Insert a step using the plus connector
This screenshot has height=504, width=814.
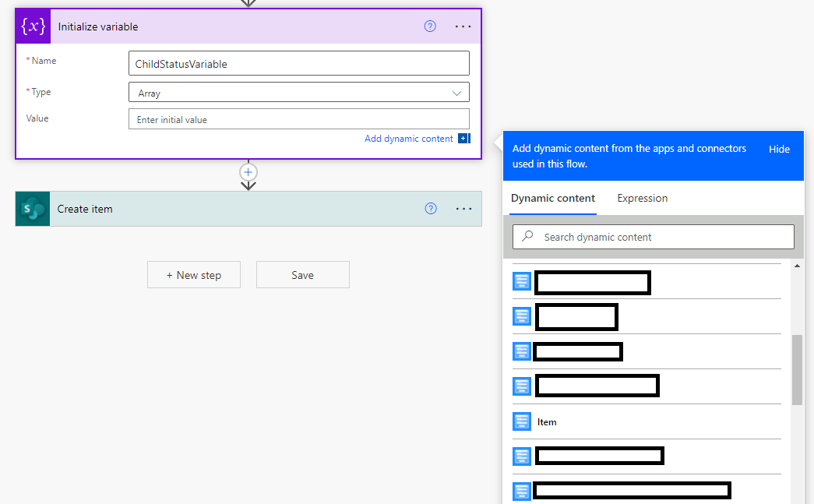pyautogui.click(x=248, y=172)
